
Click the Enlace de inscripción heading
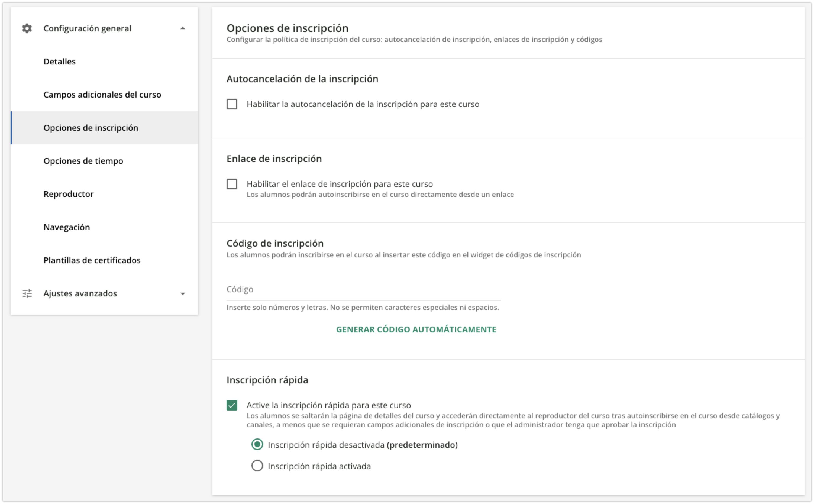coord(274,159)
